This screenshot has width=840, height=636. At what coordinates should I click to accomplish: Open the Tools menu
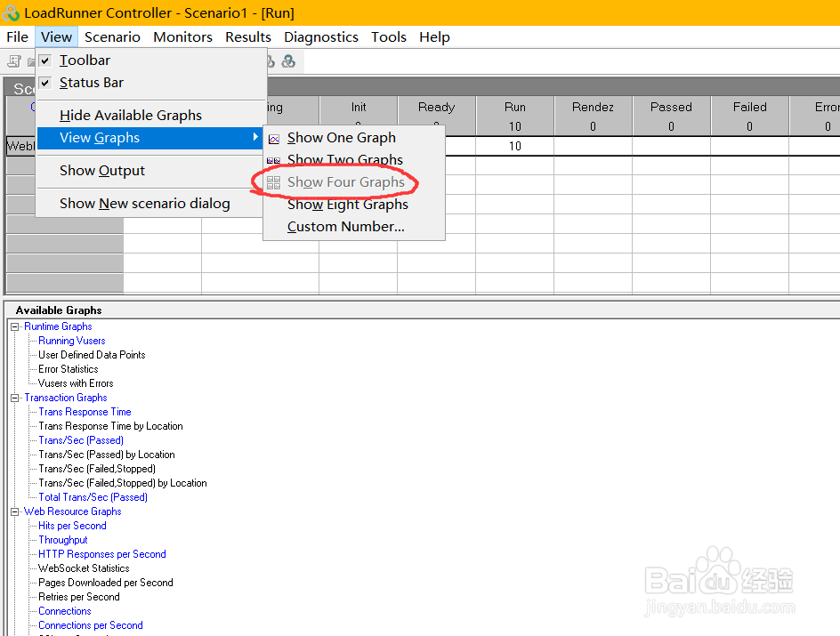click(388, 37)
